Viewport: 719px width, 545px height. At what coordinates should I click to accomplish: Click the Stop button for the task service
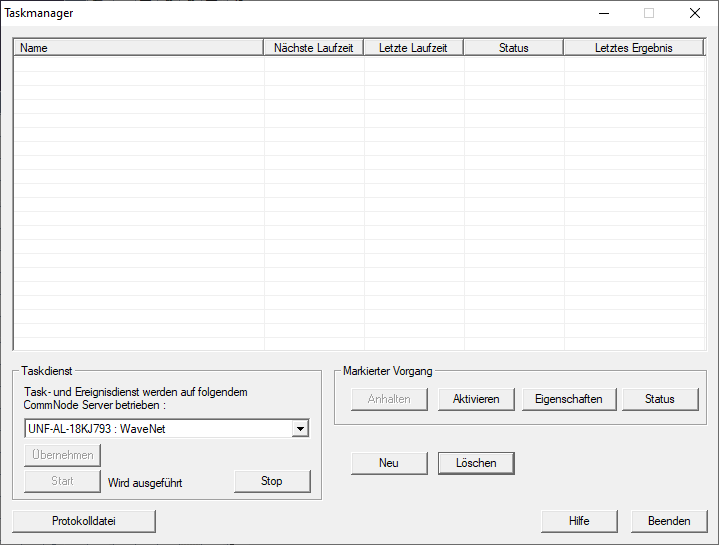point(272,481)
